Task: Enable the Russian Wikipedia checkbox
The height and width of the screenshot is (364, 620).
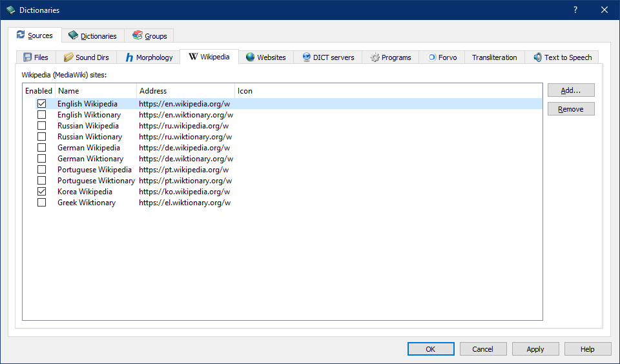Action: (x=41, y=126)
